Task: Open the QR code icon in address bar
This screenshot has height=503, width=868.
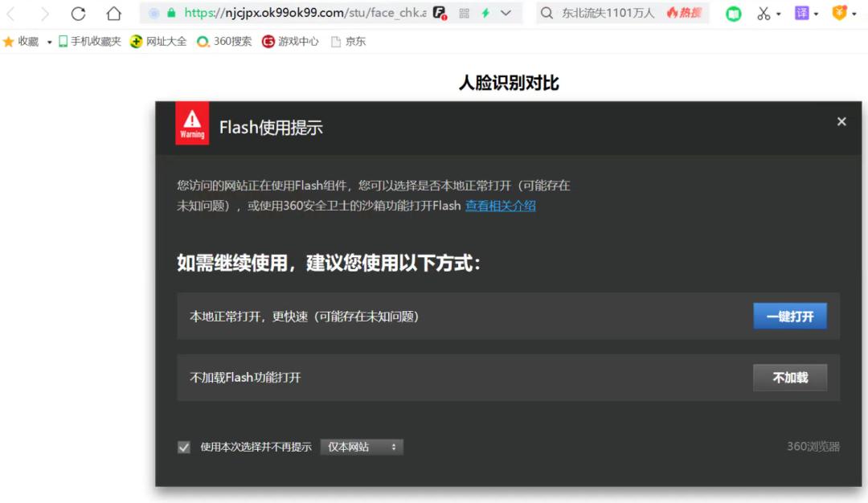Action: point(464,14)
